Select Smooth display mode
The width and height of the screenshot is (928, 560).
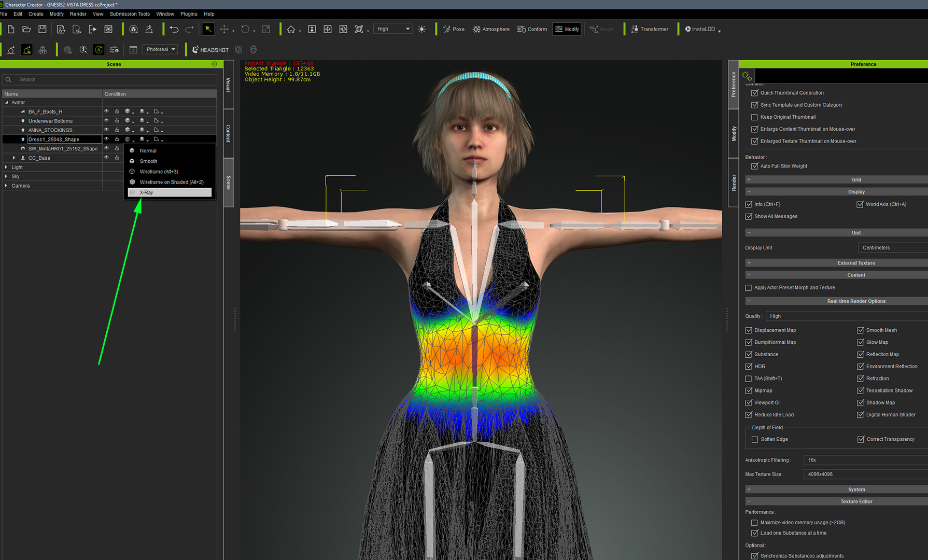point(170,161)
